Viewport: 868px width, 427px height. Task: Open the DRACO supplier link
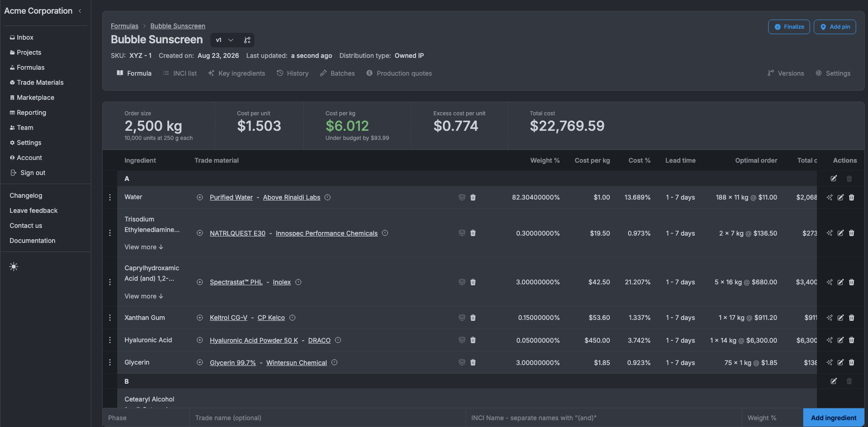(319, 340)
